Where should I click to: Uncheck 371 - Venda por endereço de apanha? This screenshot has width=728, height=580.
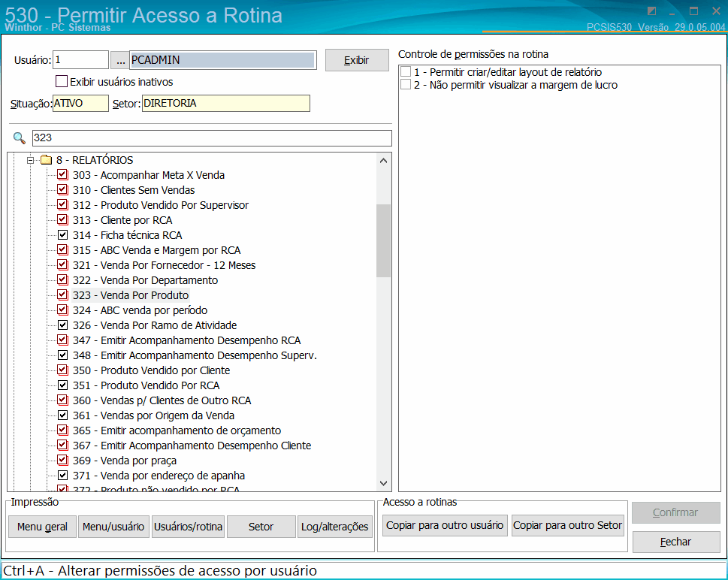tap(62, 475)
